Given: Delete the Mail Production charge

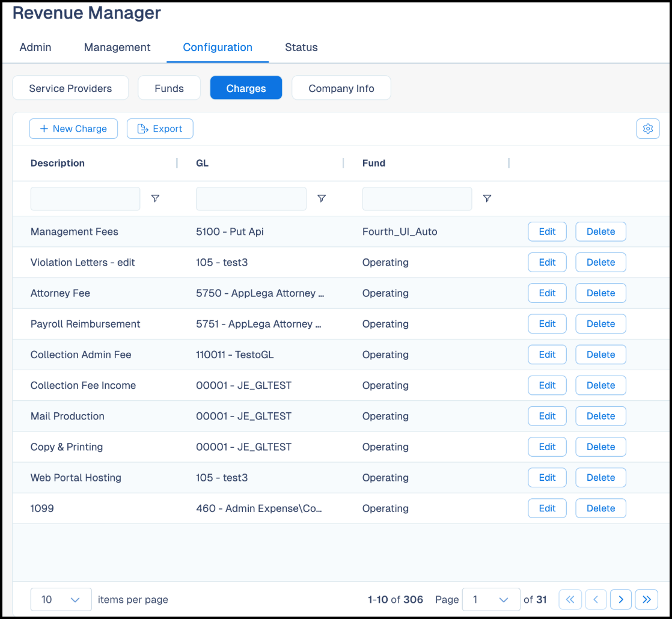Looking at the screenshot, I should click(x=600, y=416).
